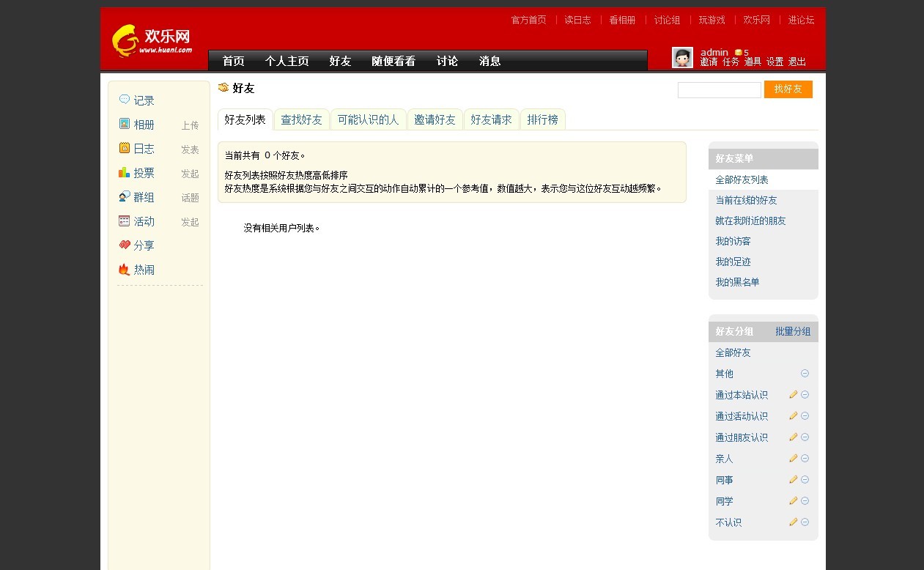Click the 欢乐网 logo

[x=152, y=40]
